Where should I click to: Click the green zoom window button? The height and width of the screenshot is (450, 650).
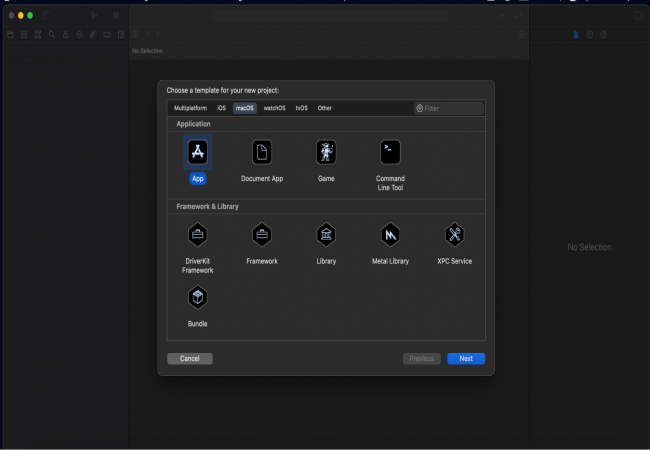pos(30,15)
